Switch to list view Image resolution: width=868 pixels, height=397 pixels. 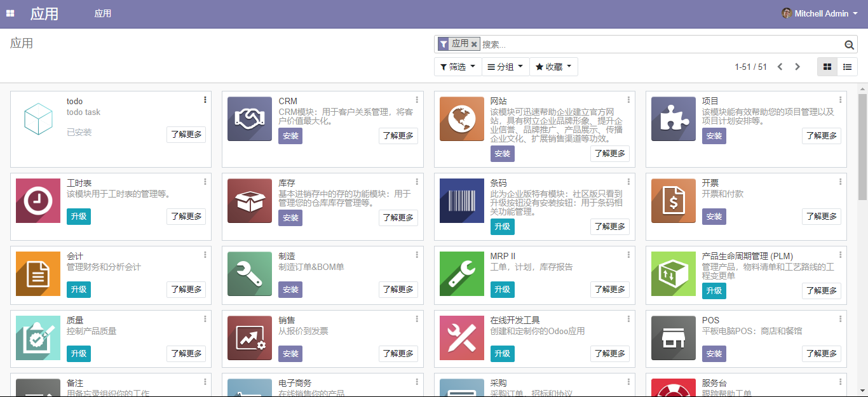pos(847,67)
